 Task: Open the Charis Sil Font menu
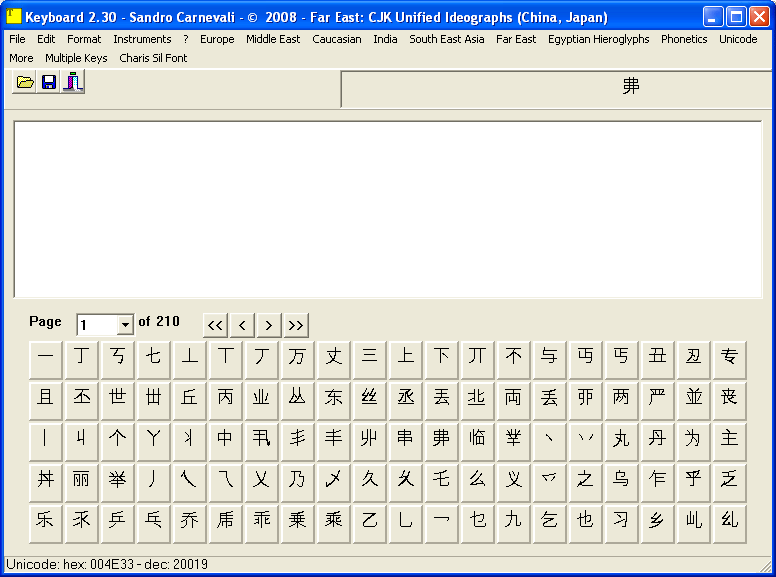coord(153,58)
